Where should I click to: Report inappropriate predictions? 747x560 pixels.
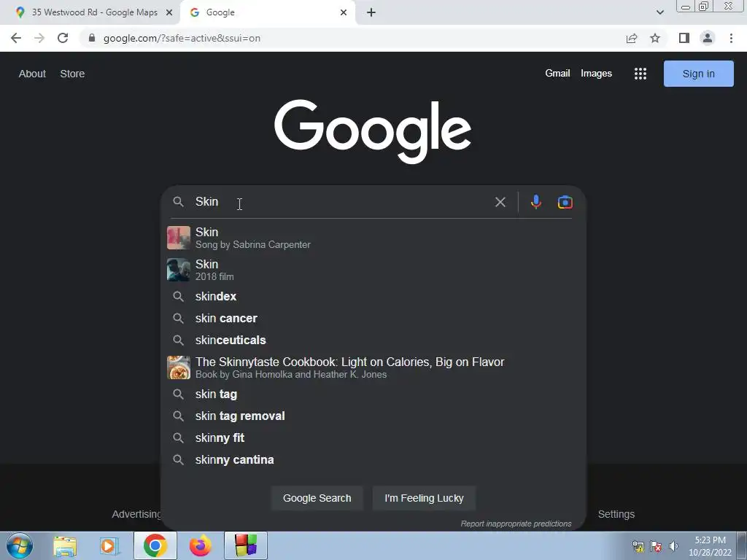pos(516,524)
